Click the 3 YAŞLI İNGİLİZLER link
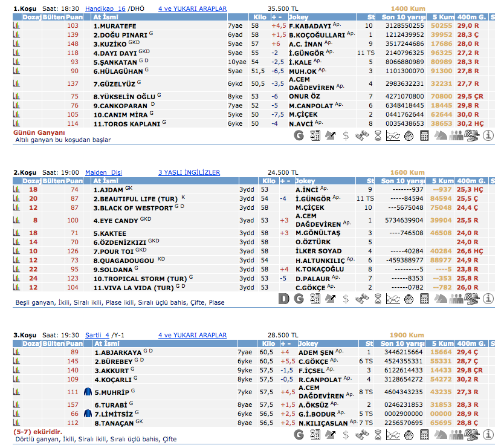 189,172
